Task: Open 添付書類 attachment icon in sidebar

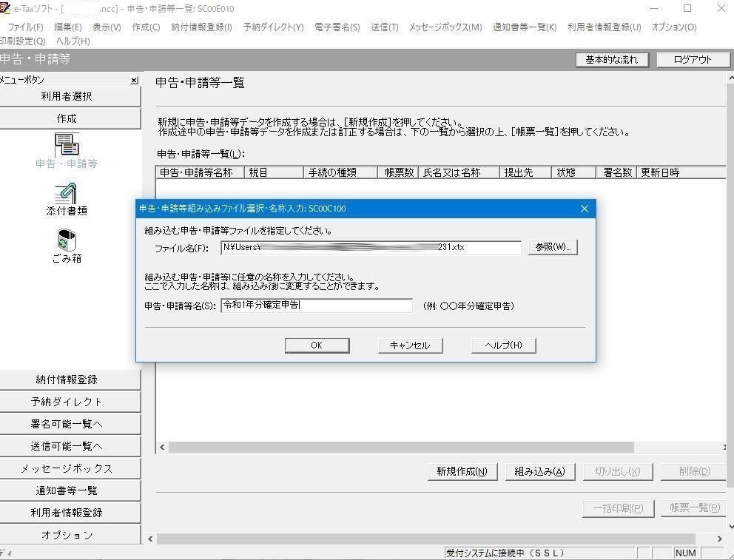Action: [x=67, y=195]
